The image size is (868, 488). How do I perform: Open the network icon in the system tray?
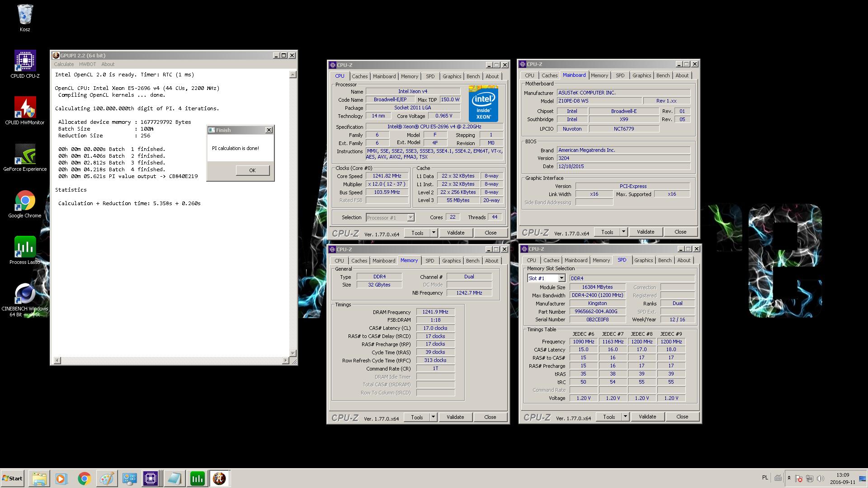point(810,479)
